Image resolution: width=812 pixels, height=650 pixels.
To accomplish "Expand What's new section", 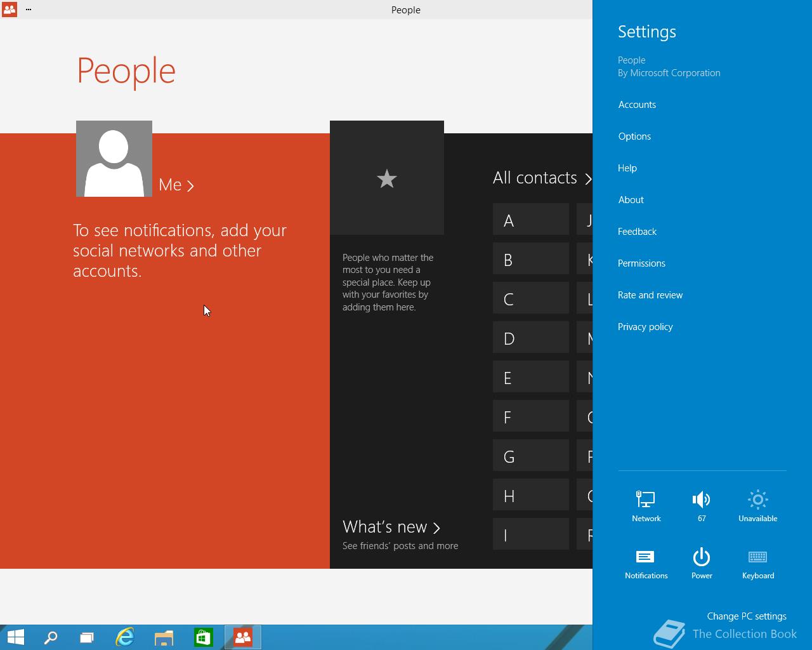I will [391, 527].
